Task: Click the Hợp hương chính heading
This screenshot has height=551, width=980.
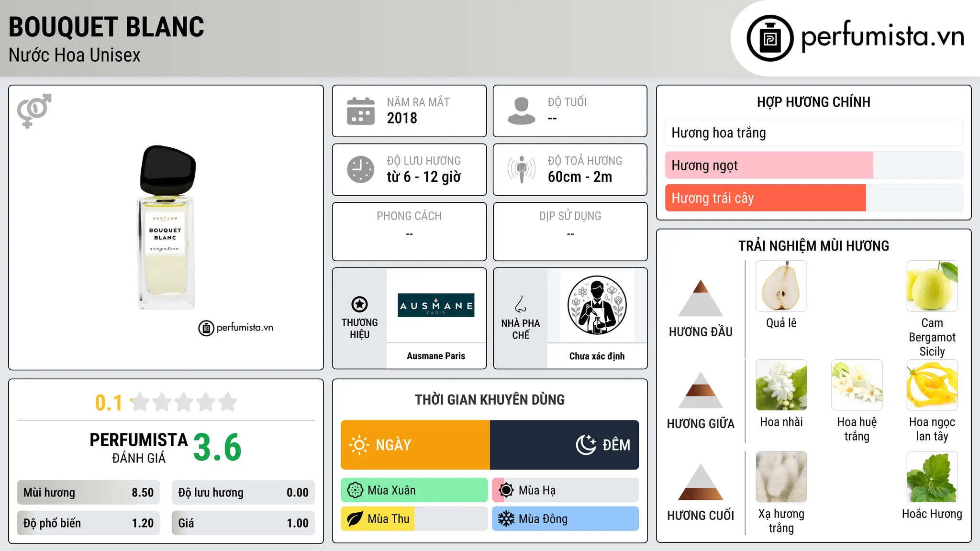Action: tap(813, 102)
